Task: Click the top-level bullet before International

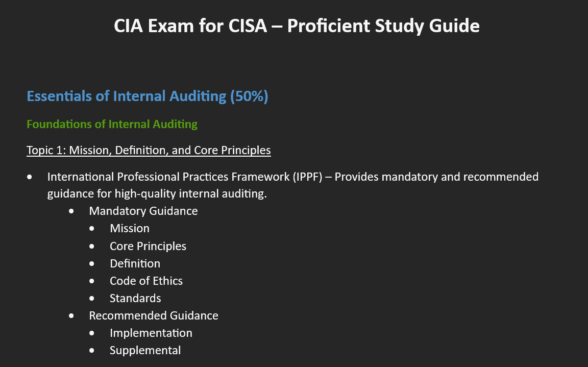Action: click(x=30, y=177)
